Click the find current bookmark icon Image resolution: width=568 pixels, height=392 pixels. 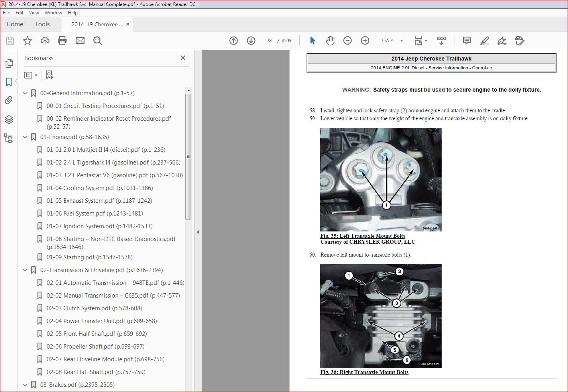[49, 75]
